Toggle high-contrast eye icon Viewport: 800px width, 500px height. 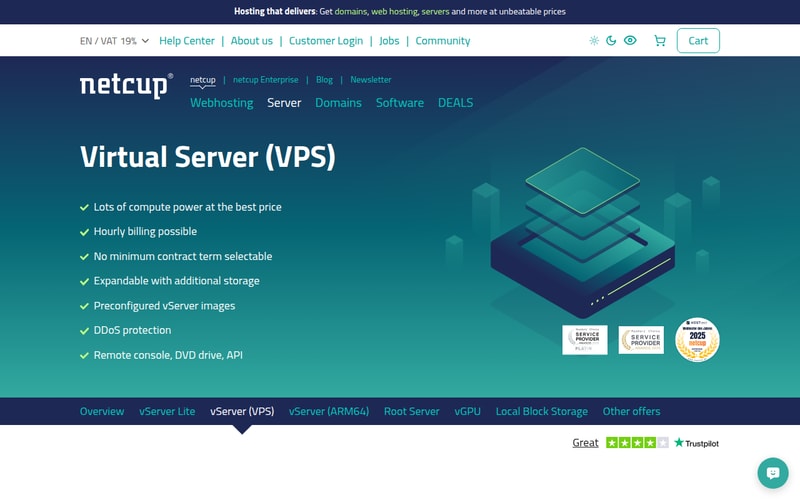[630, 40]
